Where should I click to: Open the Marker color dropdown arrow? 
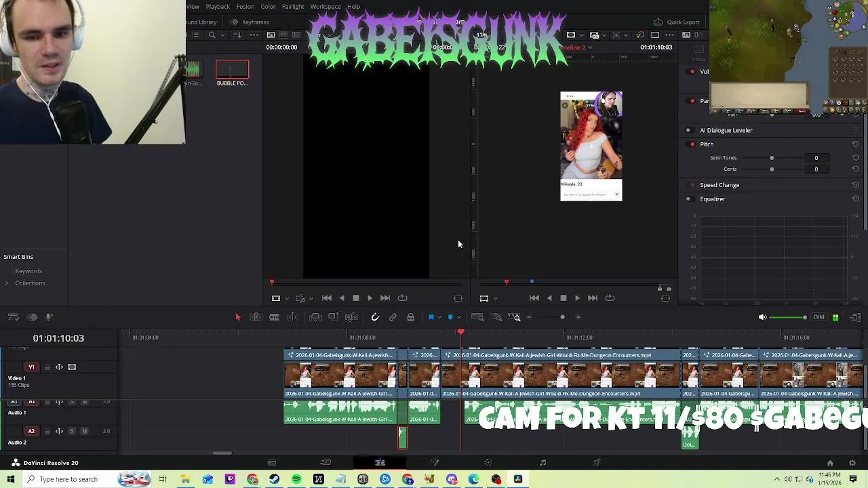click(459, 317)
